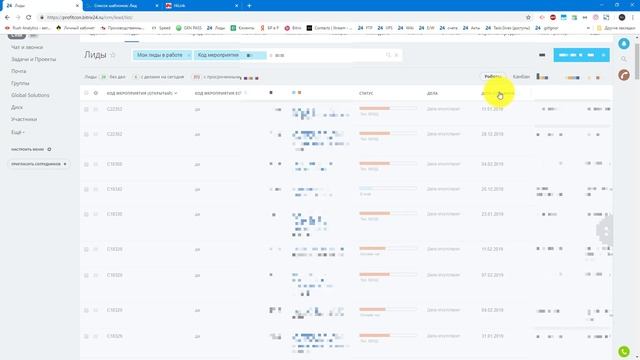Open the dark settings icon left of blue button
The height and width of the screenshot is (360, 640).
tap(542, 55)
